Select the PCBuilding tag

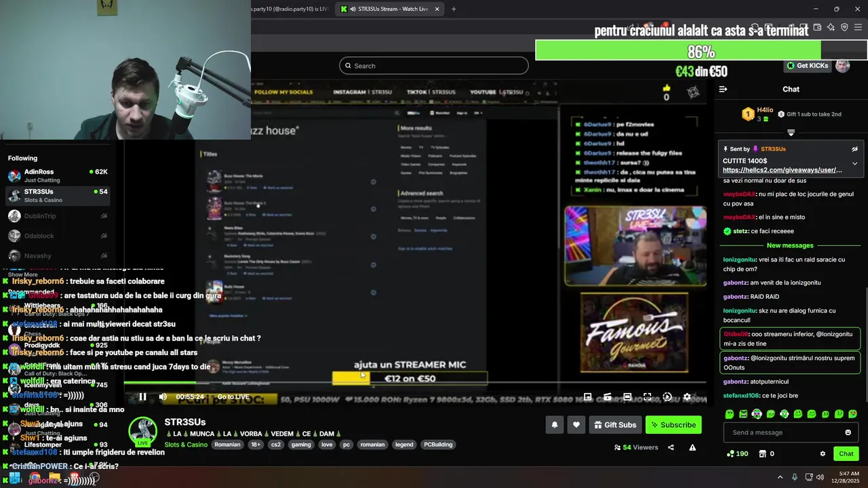tap(438, 445)
